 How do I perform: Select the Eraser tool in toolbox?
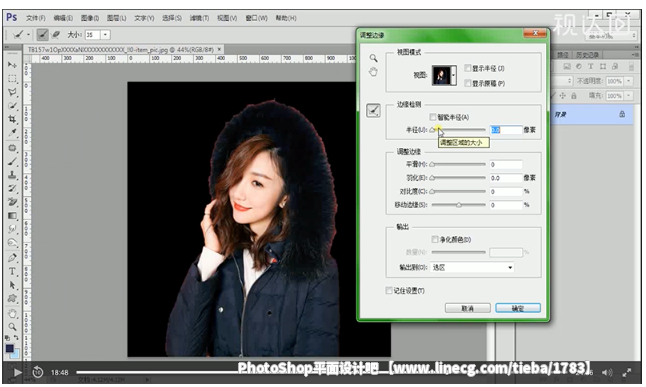[x=12, y=202]
